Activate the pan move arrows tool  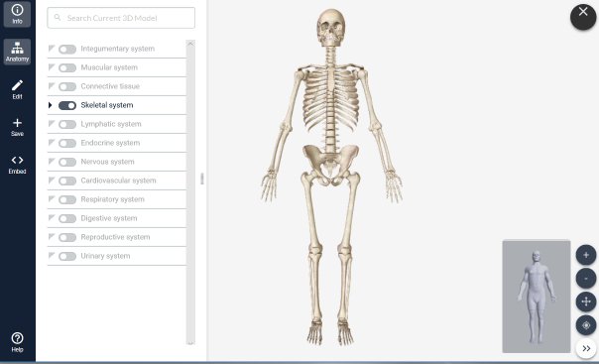586,302
